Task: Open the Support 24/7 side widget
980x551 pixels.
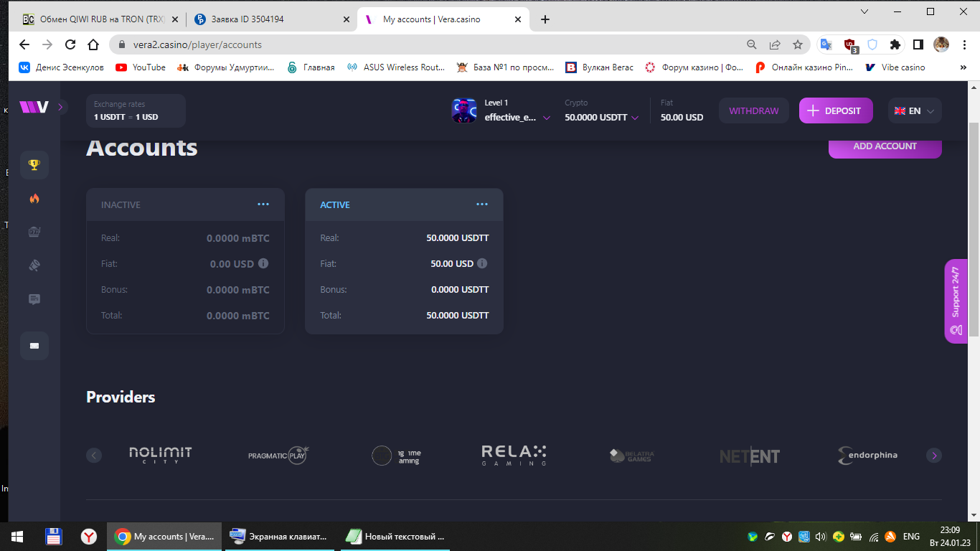Action: click(956, 301)
